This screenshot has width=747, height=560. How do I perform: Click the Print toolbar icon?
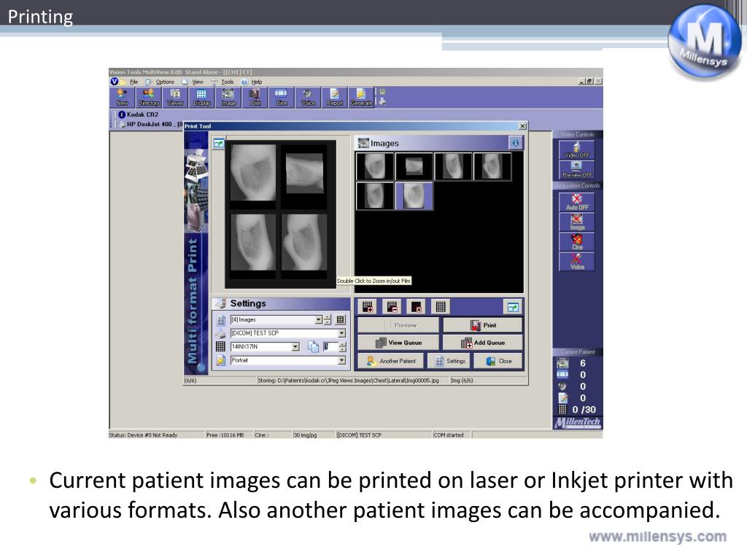coord(255,97)
